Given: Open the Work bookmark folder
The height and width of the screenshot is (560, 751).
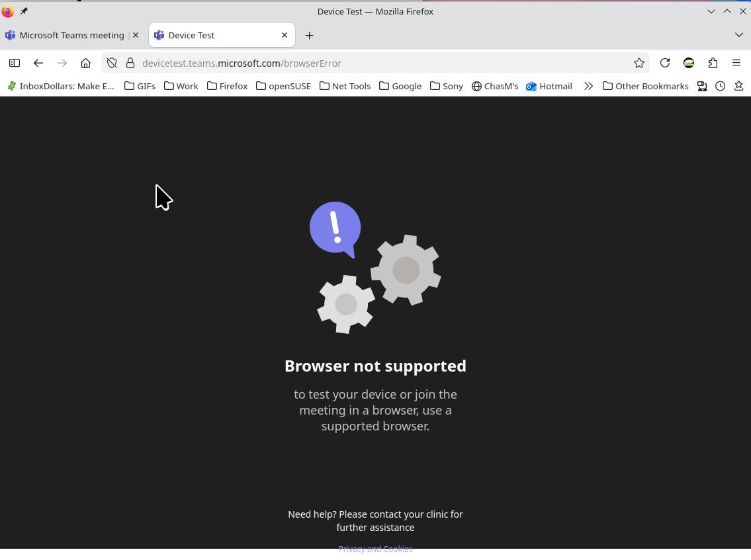Looking at the screenshot, I should pyautogui.click(x=181, y=86).
